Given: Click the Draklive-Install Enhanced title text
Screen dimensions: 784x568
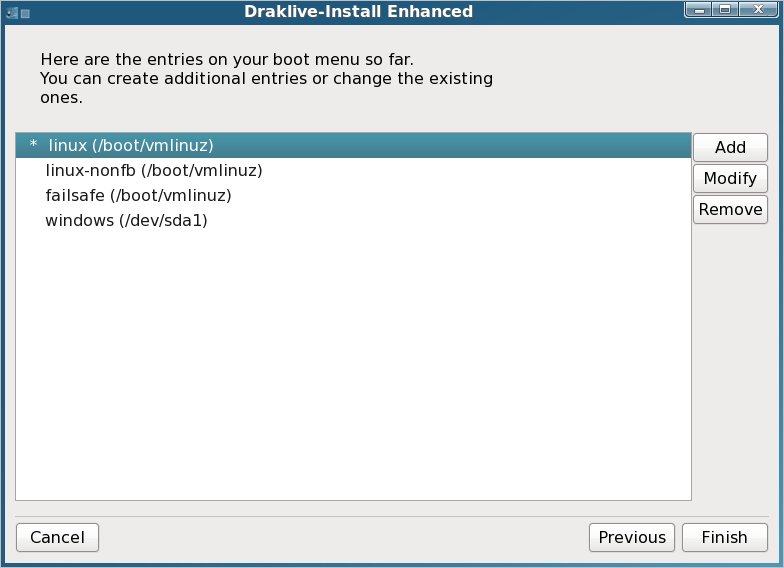Looking at the screenshot, I should click(x=359, y=12).
